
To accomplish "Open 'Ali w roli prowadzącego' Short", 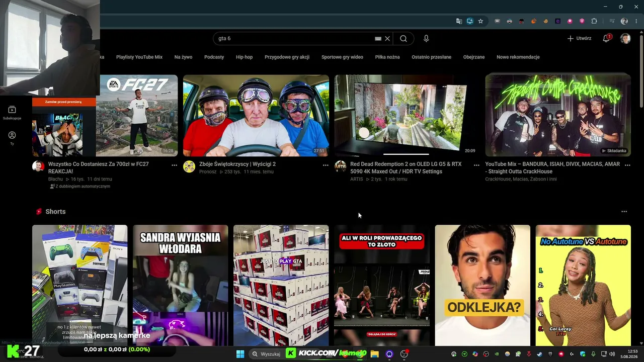I will tap(382, 285).
